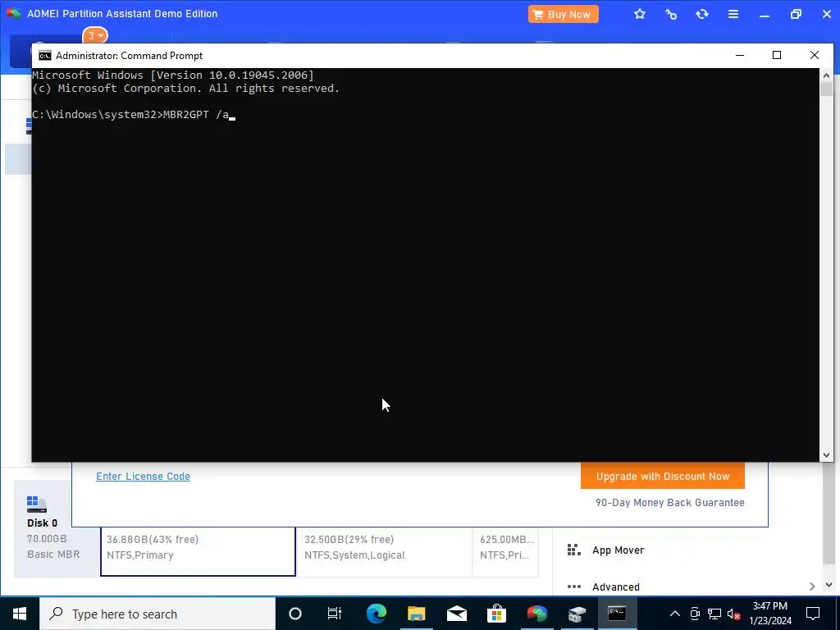Open File Explorer from taskbar
Screen dimensions: 840x630
416,614
